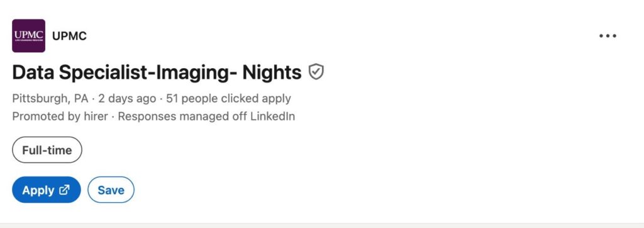The image size is (644, 228).
Task: Click Responses managed off LinkedIn text
Action: [206, 117]
